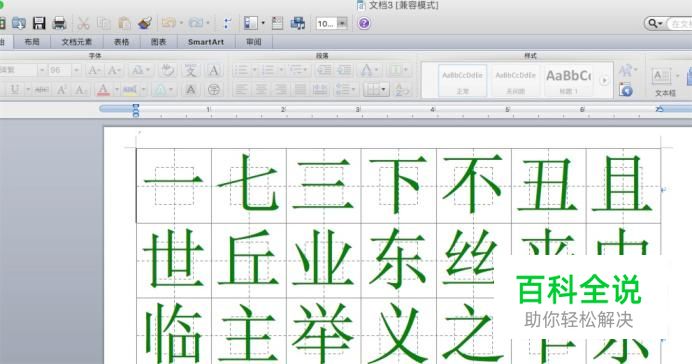Toggle align text right
This screenshot has height=364, width=692.
(281, 90)
